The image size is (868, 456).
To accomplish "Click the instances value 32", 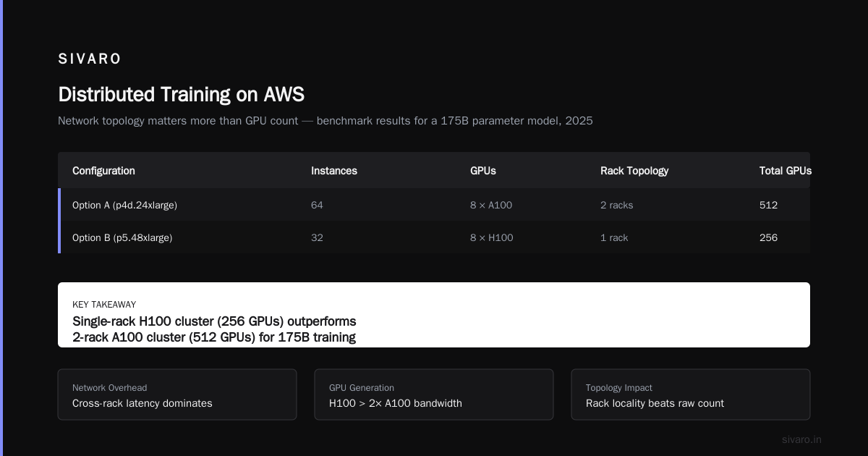I will point(317,237).
